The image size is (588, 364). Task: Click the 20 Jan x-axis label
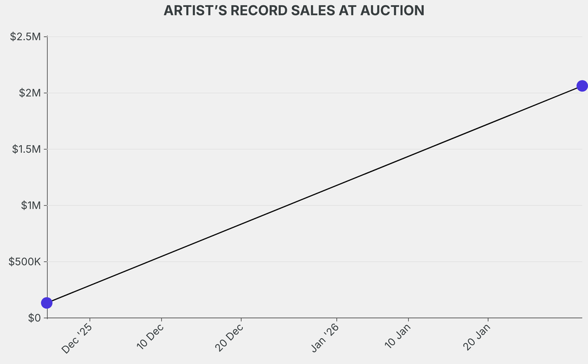(x=477, y=336)
